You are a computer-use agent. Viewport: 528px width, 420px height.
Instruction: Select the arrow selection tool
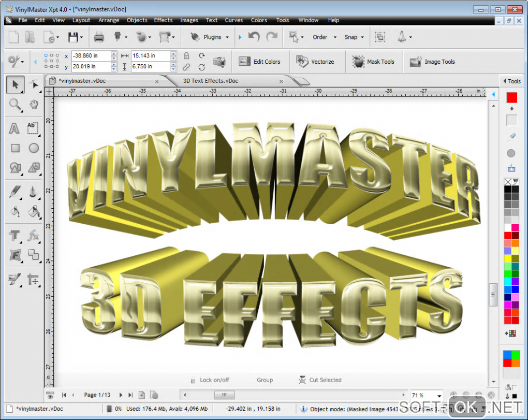pyautogui.click(x=15, y=84)
